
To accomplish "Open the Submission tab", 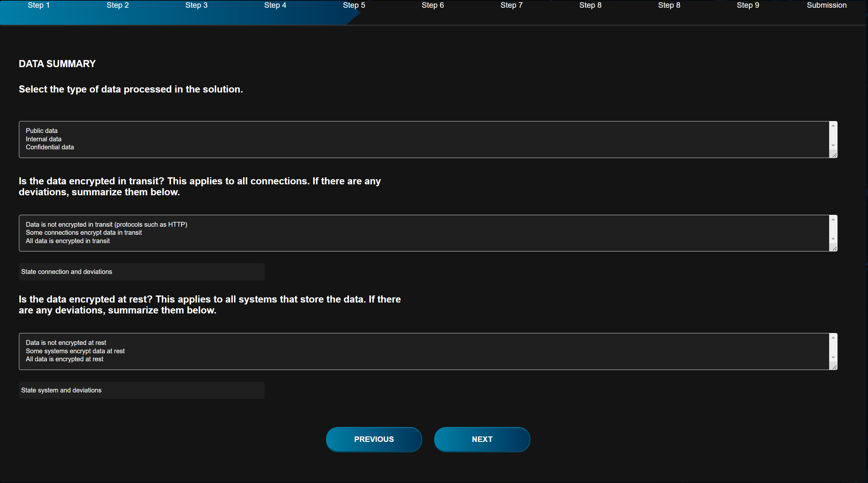I will click(827, 5).
